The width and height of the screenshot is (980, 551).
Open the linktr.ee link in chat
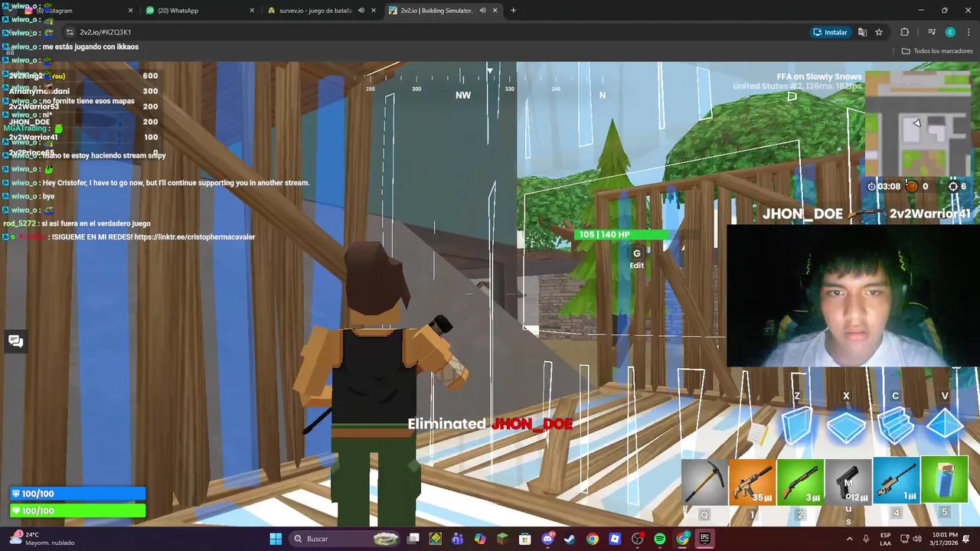[194, 237]
